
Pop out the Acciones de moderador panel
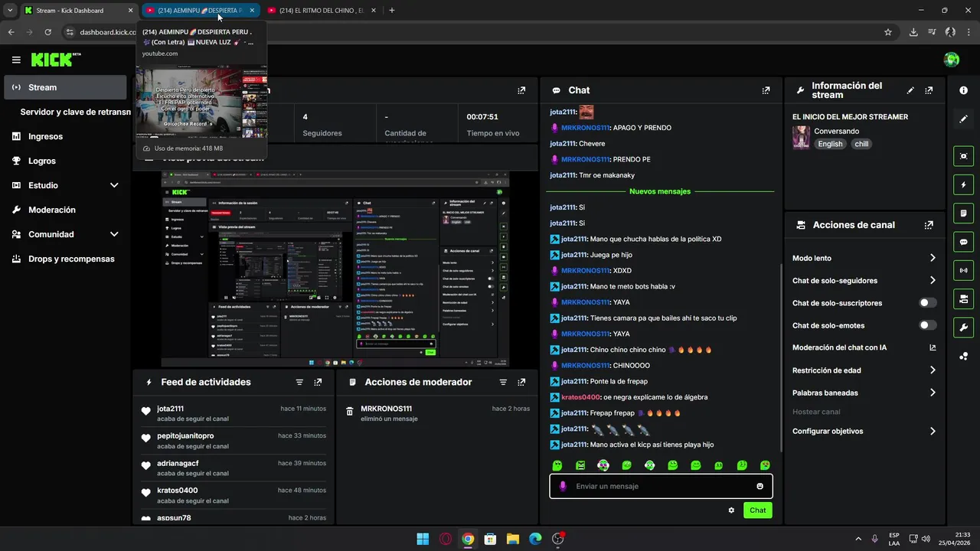(x=521, y=382)
